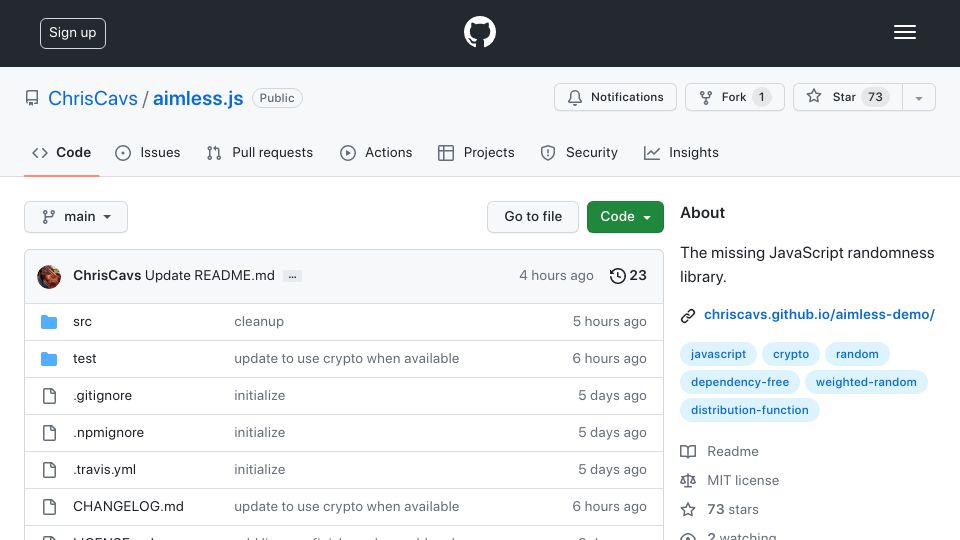Click the Go to file button
Viewport: 960px width, 540px height.
(533, 217)
